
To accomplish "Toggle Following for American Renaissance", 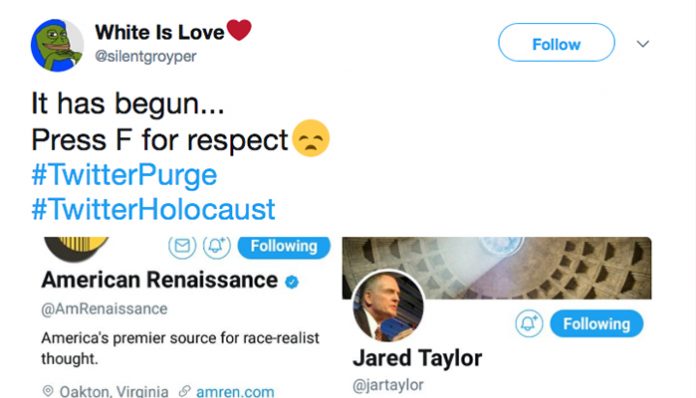I will point(284,247).
